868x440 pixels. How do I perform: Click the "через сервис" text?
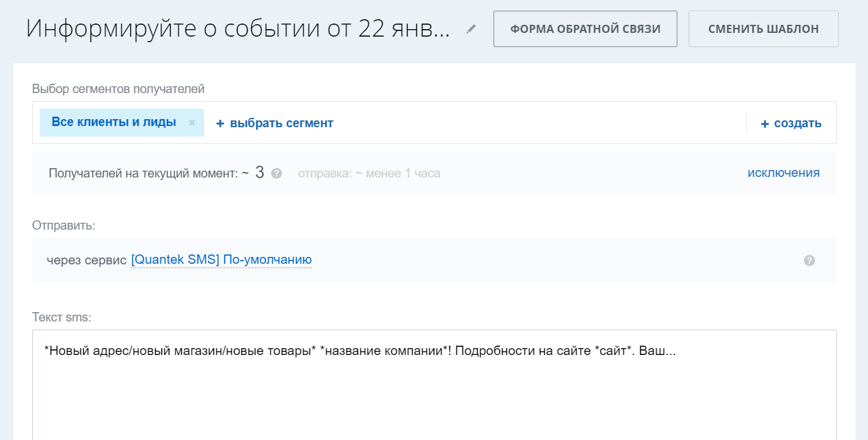click(86, 260)
